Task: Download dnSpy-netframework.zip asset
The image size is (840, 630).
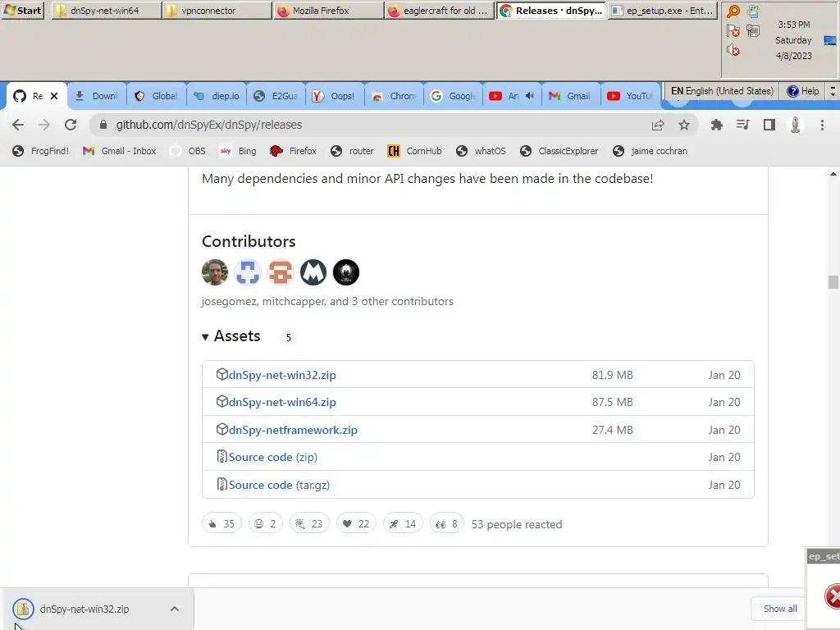Action: tap(293, 430)
